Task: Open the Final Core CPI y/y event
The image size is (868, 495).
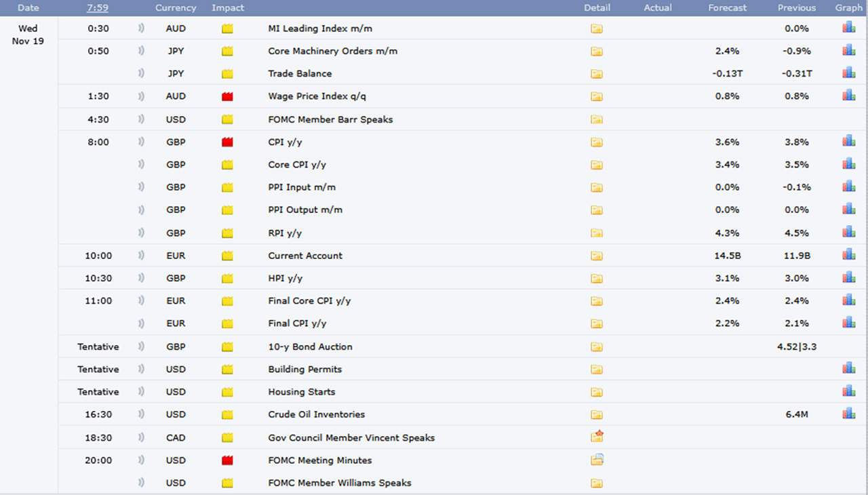Action: click(x=309, y=301)
